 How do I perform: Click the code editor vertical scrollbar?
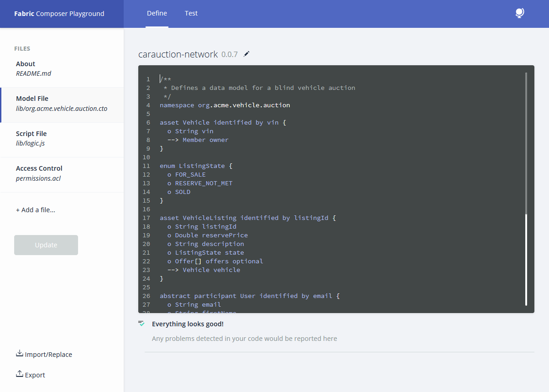pyautogui.click(x=526, y=188)
